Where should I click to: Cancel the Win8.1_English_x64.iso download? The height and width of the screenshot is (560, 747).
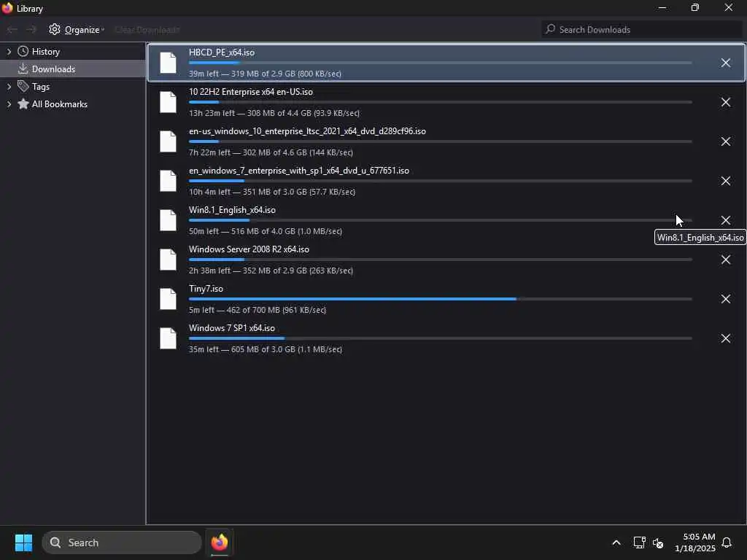725,220
